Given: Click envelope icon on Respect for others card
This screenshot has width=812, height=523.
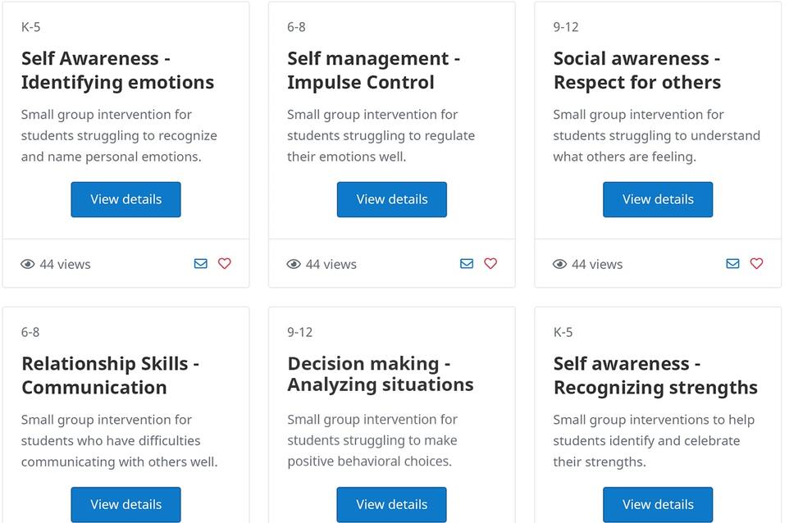Looking at the screenshot, I should (732, 264).
